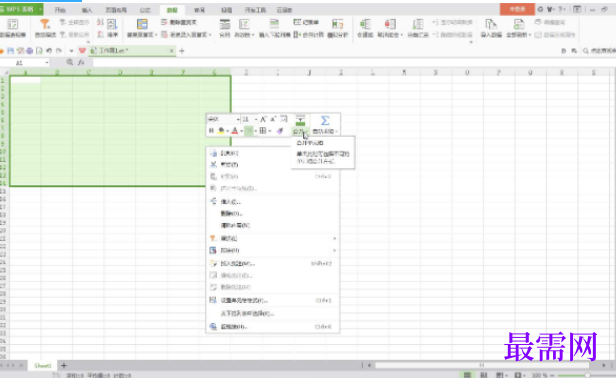Open the font size dropdown in mini toolbar

coord(256,119)
